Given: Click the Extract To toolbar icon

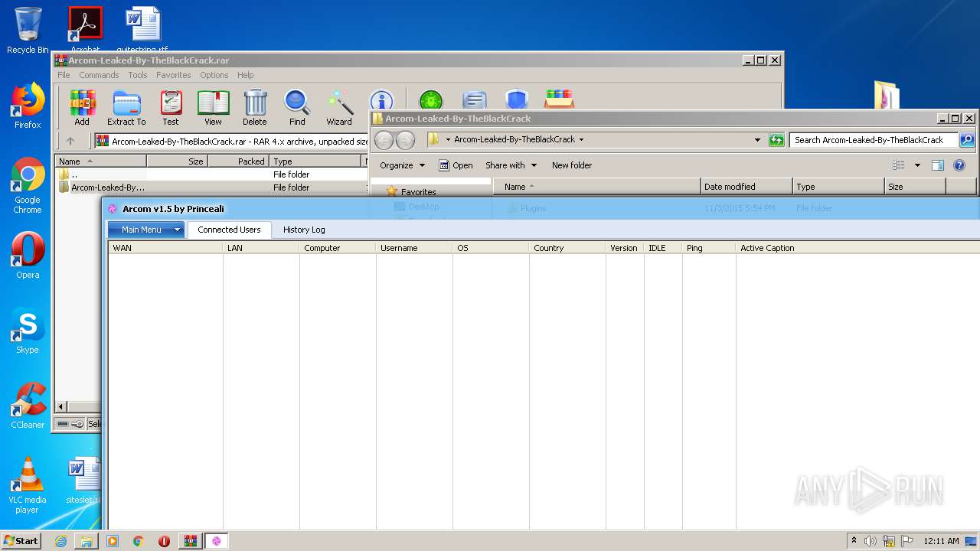Looking at the screenshot, I should [126, 107].
